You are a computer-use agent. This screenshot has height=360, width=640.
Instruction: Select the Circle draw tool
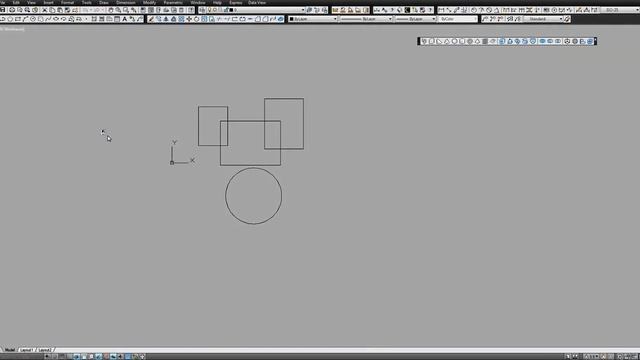33,19
